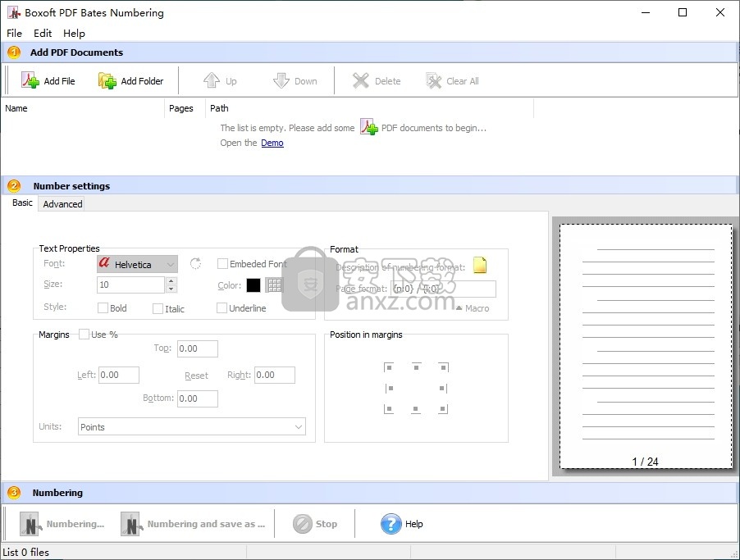Click the Add File toolbar icon

coord(30,80)
